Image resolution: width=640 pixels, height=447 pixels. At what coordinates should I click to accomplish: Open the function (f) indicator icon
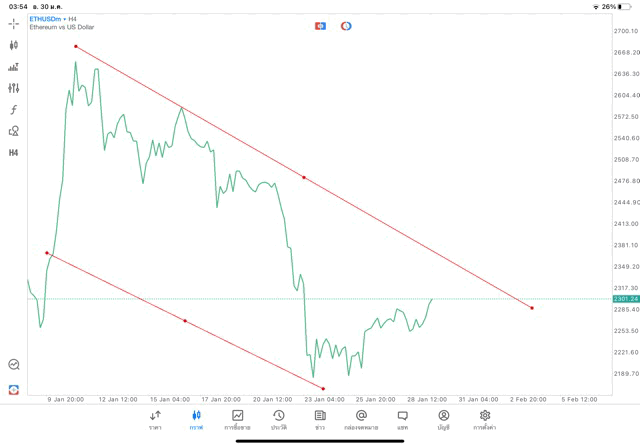click(14, 110)
